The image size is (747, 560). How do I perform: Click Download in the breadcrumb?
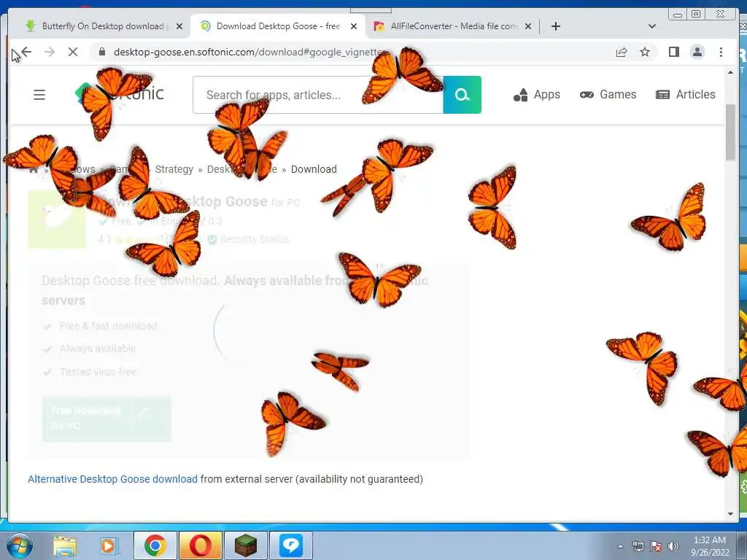tap(314, 169)
